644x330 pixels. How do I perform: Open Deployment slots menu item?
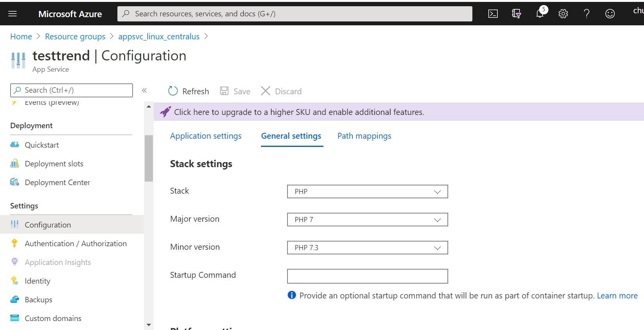(x=54, y=164)
